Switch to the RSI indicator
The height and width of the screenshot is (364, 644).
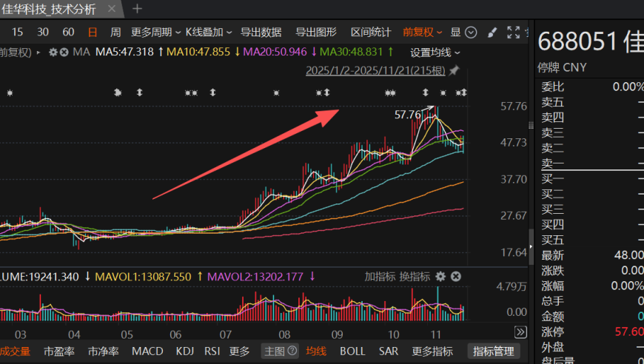click(212, 351)
